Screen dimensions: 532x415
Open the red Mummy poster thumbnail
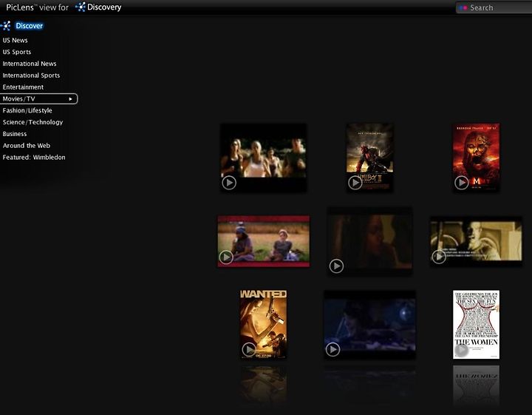tap(476, 158)
